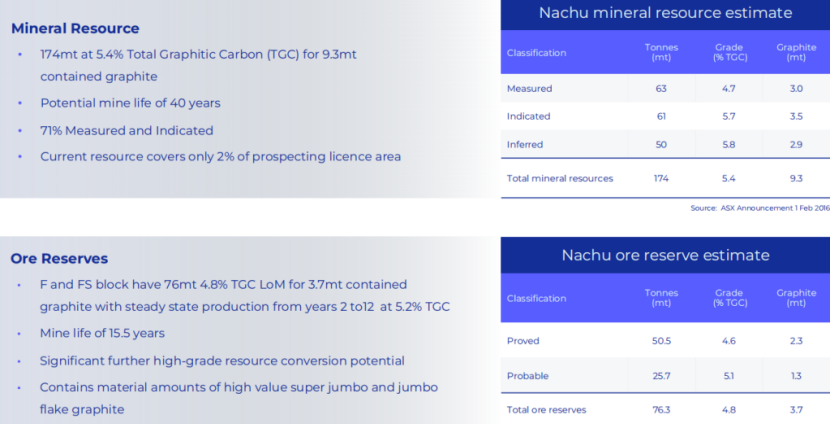830x424 pixels.
Task: Click the ASX Announcement source note
Action: 759,208
